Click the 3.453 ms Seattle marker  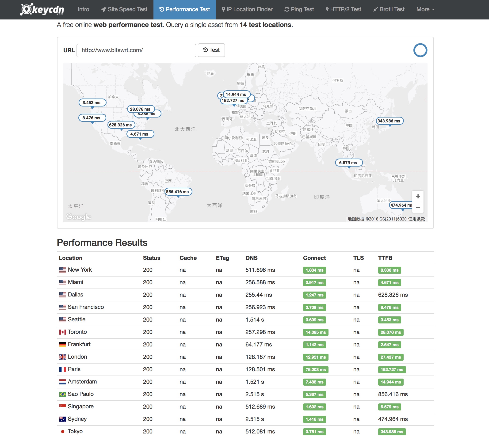92,103
